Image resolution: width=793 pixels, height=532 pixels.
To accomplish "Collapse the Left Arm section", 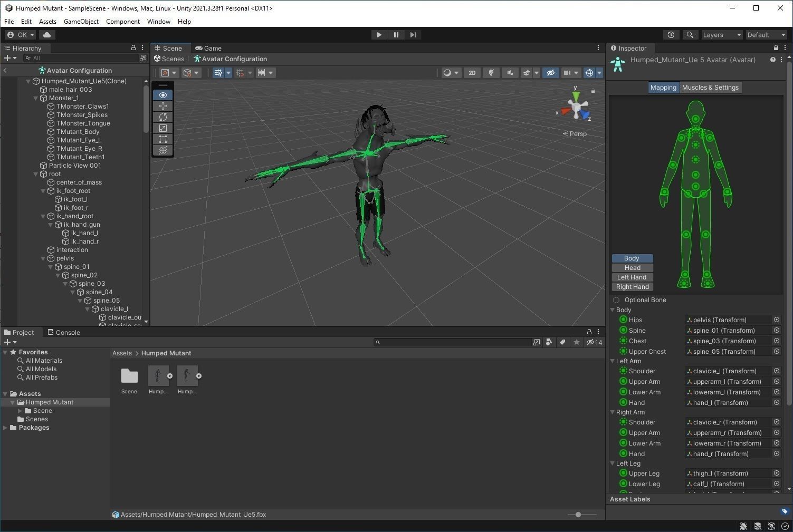I will 613,361.
